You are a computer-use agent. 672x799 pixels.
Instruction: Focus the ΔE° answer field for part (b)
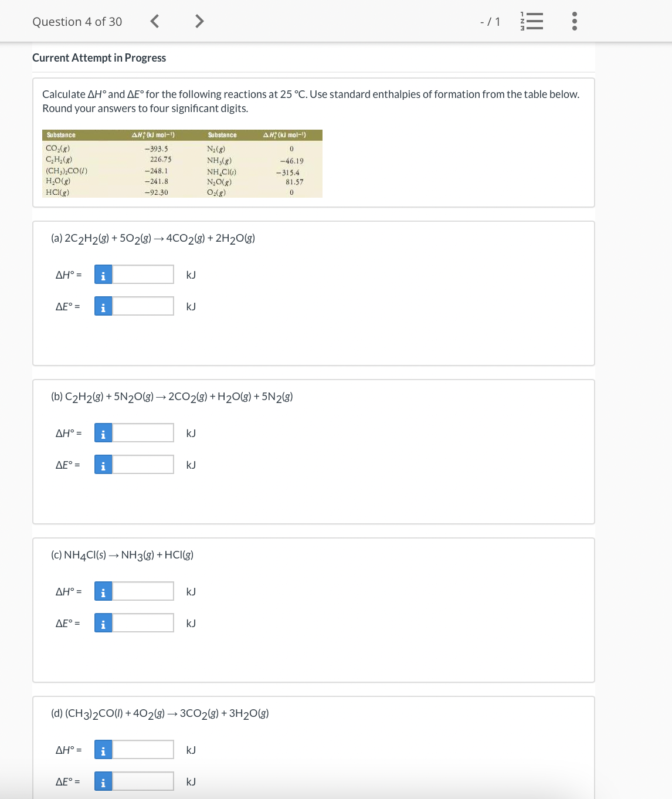(143, 465)
